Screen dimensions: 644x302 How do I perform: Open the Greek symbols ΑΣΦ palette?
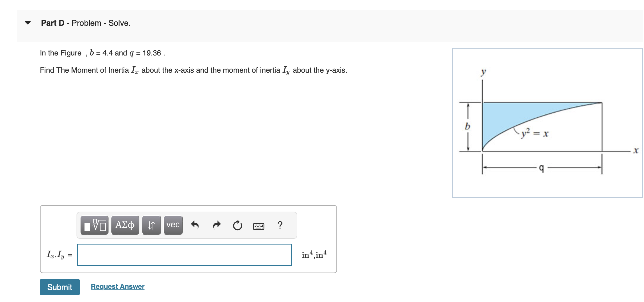coord(125,225)
